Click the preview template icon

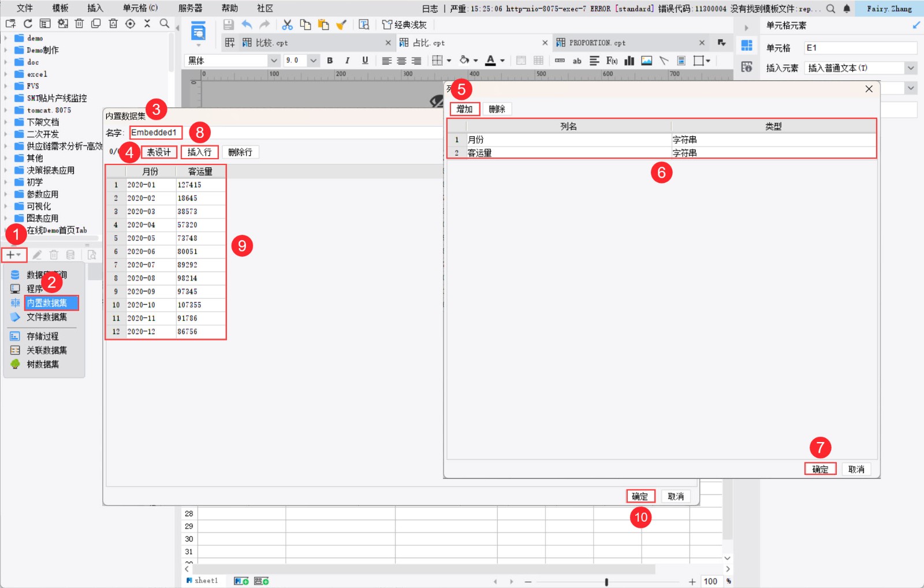(198, 31)
